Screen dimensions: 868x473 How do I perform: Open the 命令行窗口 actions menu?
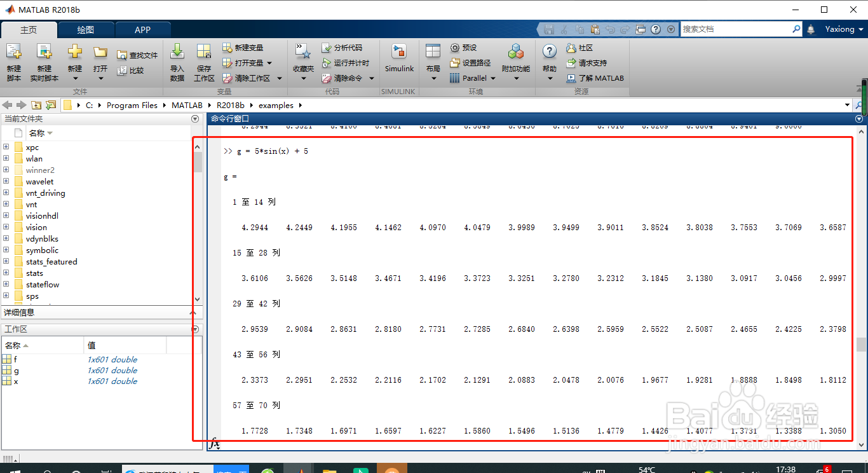pyautogui.click(x=859, y=119)
